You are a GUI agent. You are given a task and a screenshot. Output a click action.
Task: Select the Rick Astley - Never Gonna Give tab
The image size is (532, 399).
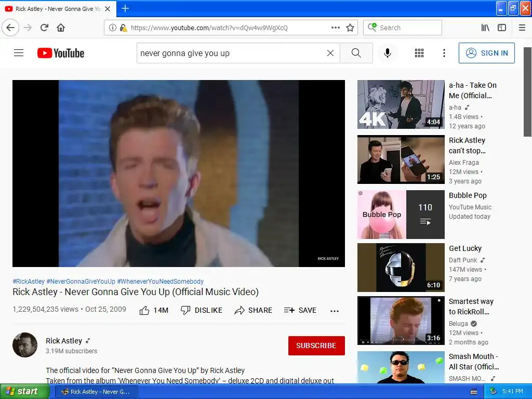[x=58, y=9]
